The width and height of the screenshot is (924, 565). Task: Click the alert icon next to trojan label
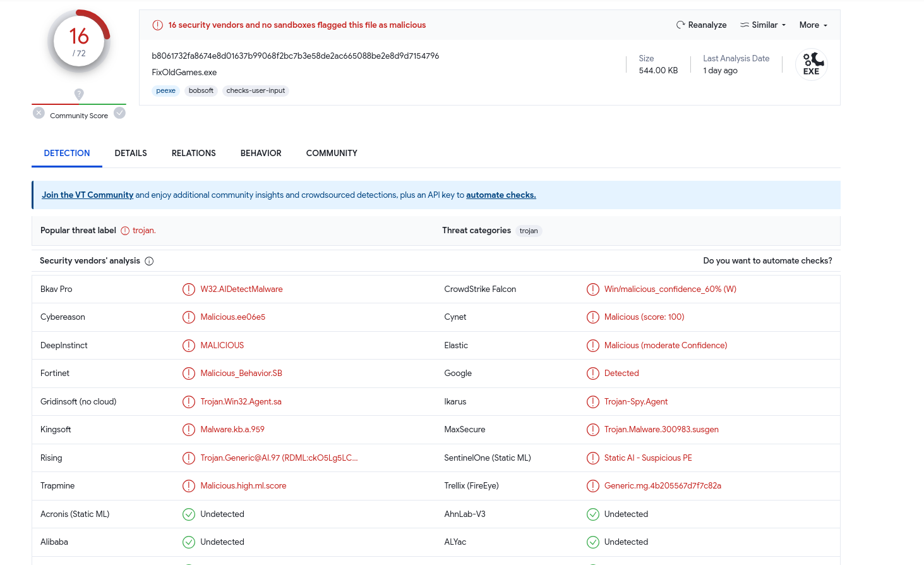point(125,231)
